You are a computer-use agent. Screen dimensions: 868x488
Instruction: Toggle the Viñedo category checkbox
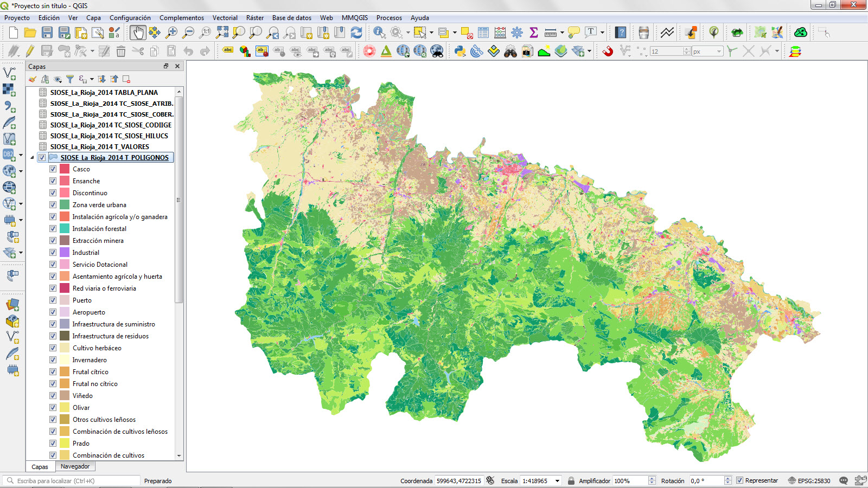pos(53,396)
